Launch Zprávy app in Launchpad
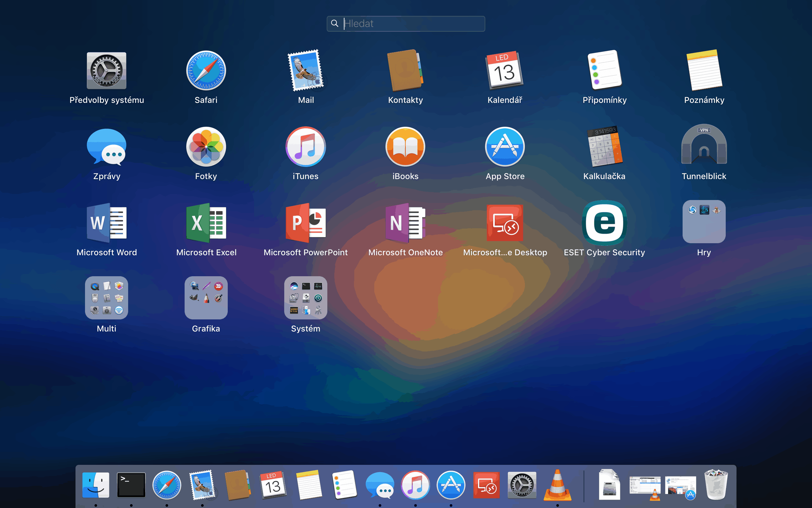Screen dimensions: 812x508 click(x=107, y=147)
